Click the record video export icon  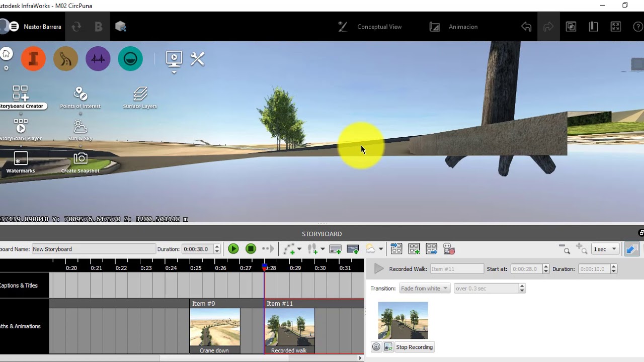(449, 249)
